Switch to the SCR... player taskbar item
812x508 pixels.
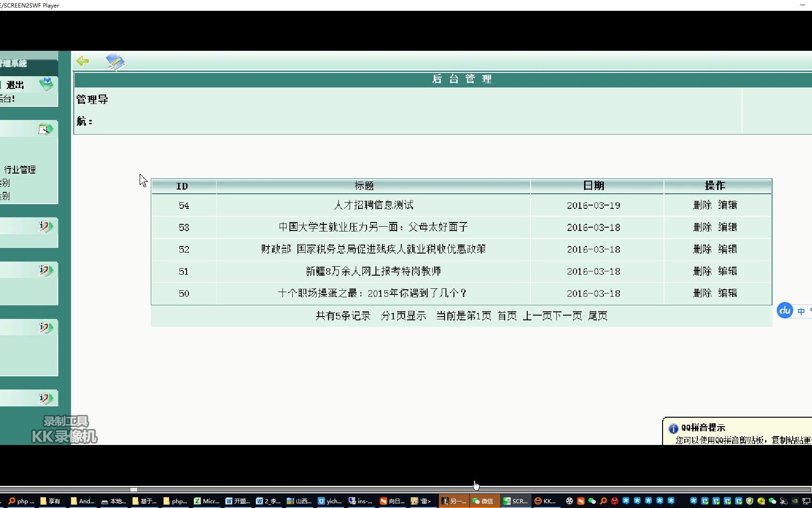click(515, 501)
